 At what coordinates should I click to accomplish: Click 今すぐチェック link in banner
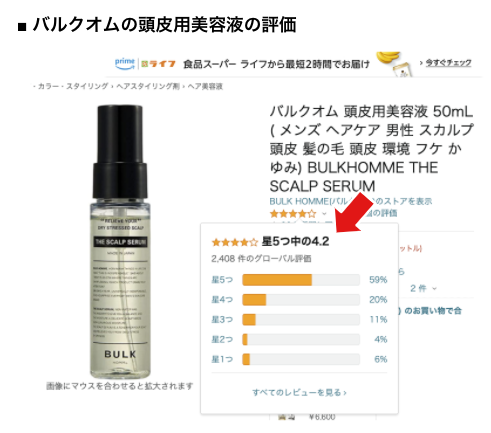click(x=448, y=63)
